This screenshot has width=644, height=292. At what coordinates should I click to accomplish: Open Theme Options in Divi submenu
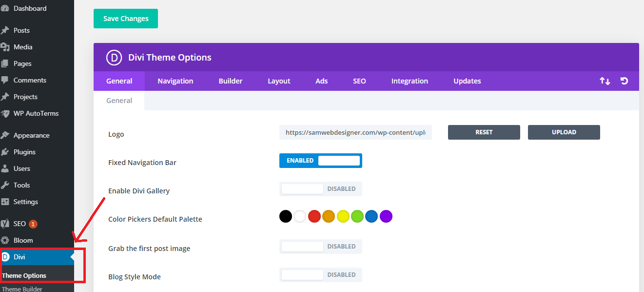[24, 275]
